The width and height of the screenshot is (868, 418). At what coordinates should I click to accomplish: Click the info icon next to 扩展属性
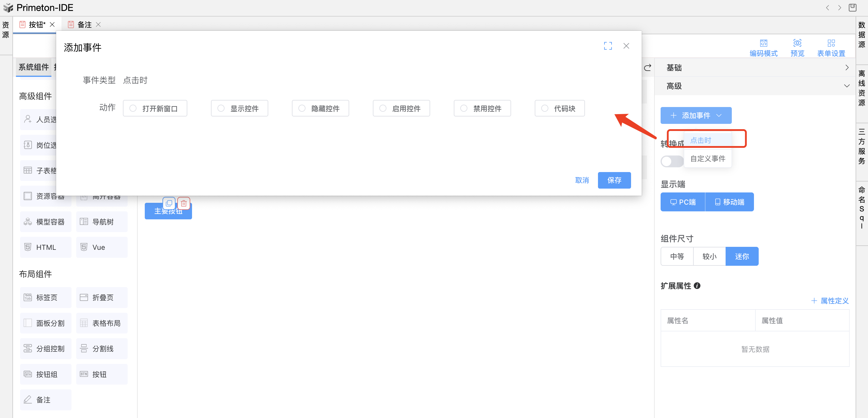pyautogui.click(x=697, y=286)
